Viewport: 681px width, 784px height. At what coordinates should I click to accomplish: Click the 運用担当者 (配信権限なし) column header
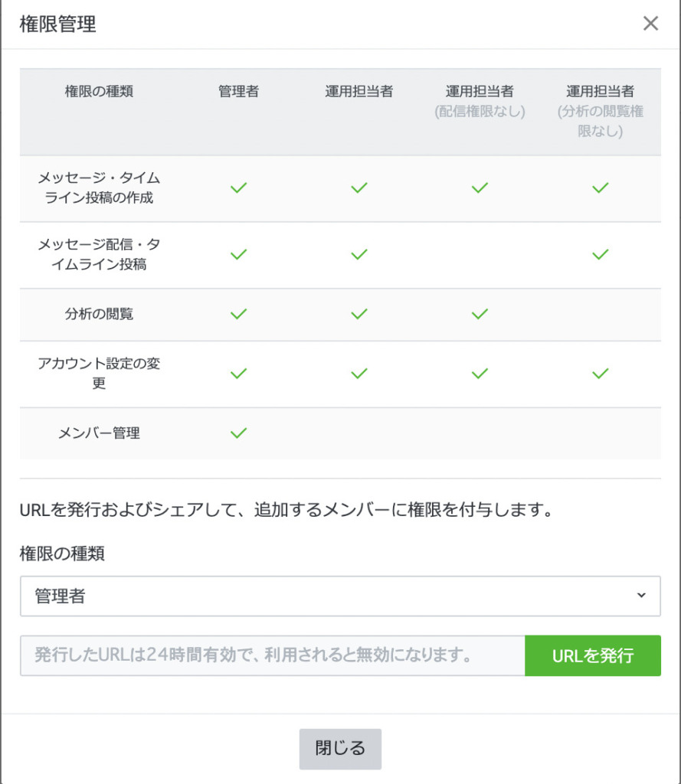click(480, 101)
